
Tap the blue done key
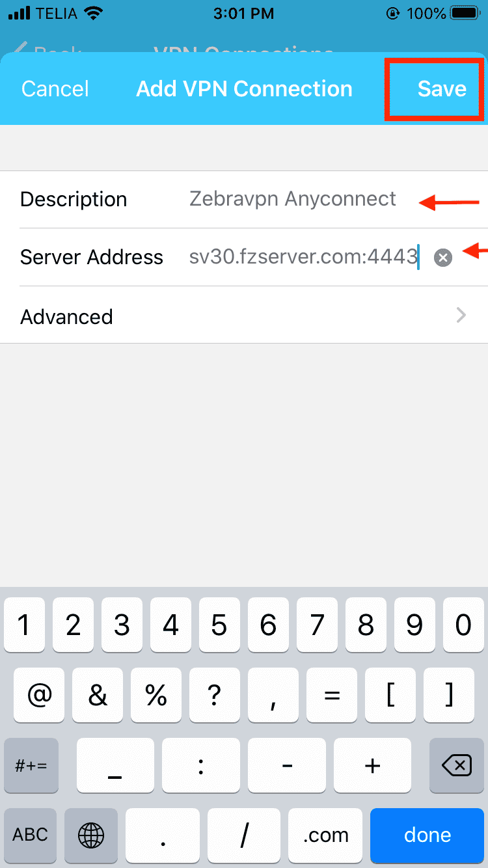click(427, 835)
